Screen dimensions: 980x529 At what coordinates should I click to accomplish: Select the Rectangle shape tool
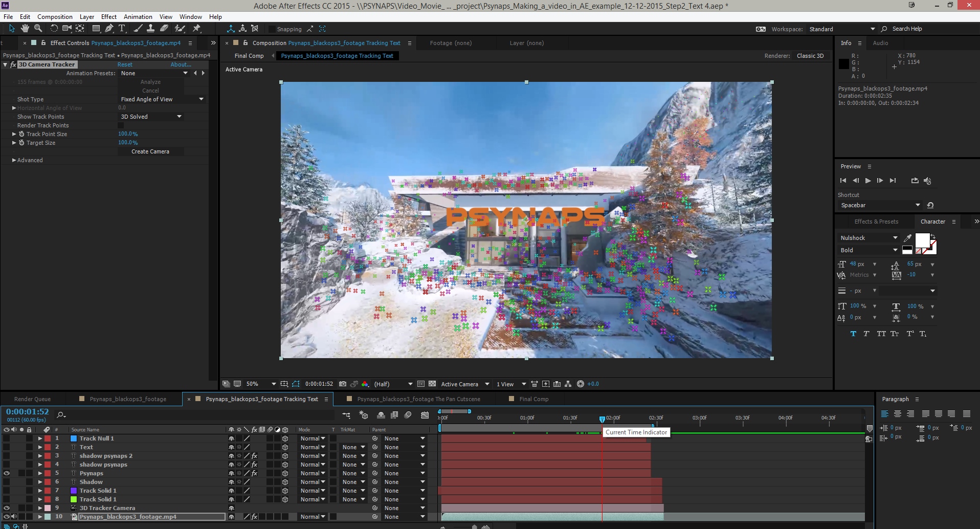96,29
